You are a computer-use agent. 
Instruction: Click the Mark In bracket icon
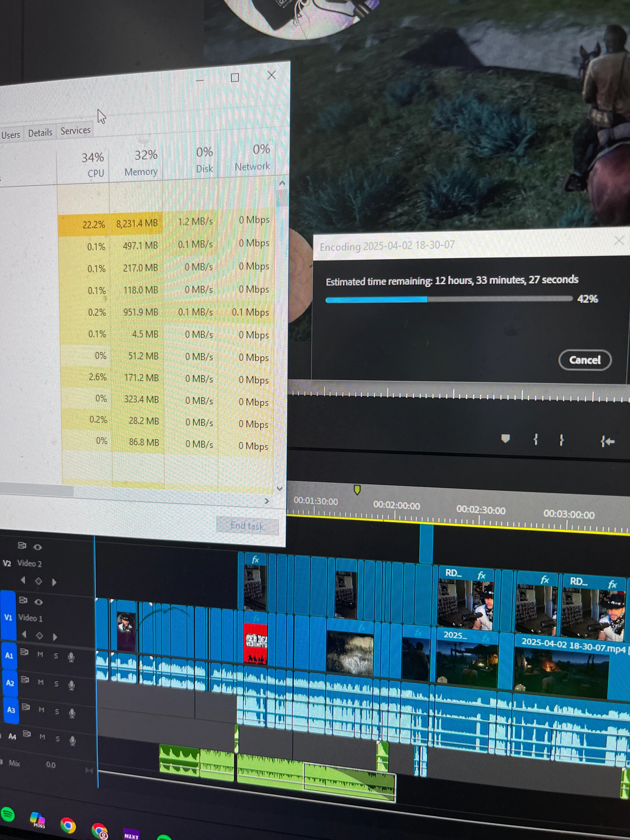535,440
